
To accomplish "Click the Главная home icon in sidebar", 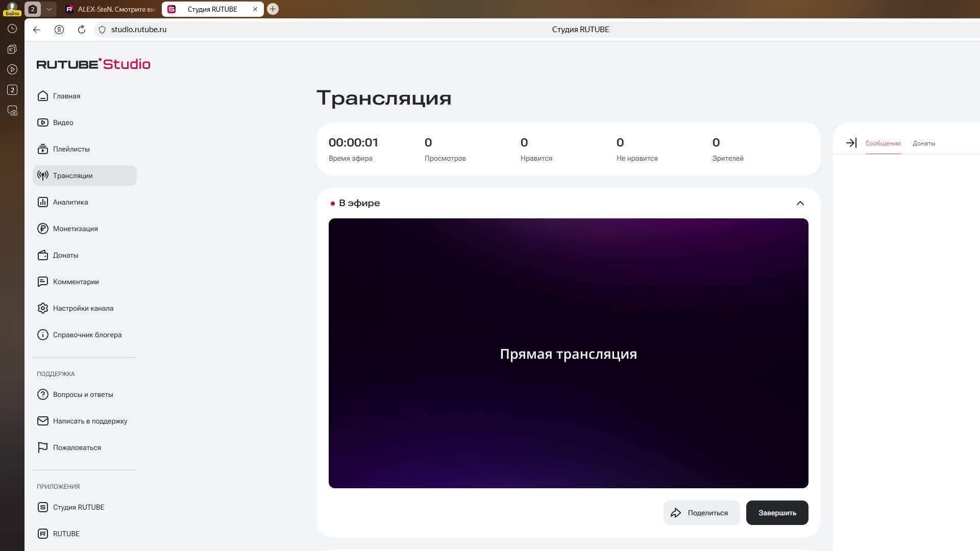I will pyautogui.click(x=43, y=96).
